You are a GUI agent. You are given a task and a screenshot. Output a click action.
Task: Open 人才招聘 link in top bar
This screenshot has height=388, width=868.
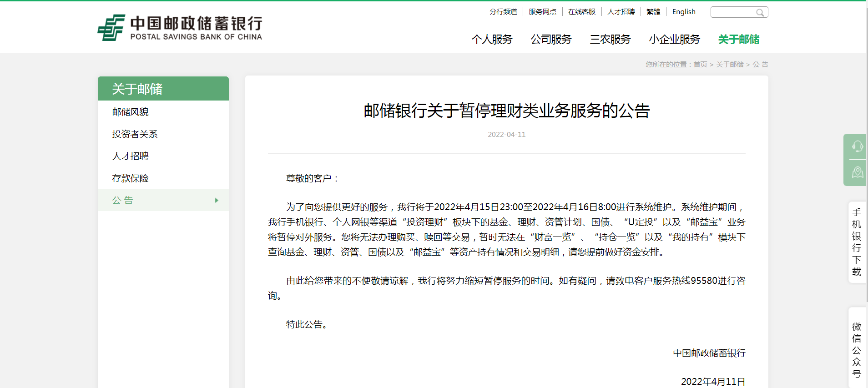click(x=621, y=12)
